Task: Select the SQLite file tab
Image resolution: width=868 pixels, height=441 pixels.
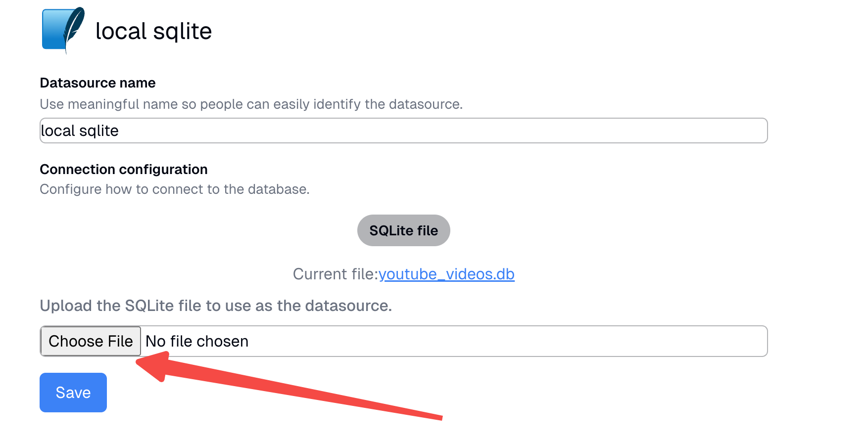Action: [x=403, y=230]
